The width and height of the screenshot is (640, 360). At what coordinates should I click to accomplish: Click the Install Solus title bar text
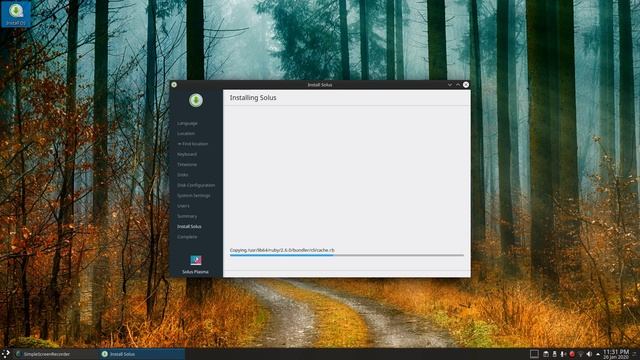click(320, 85)
